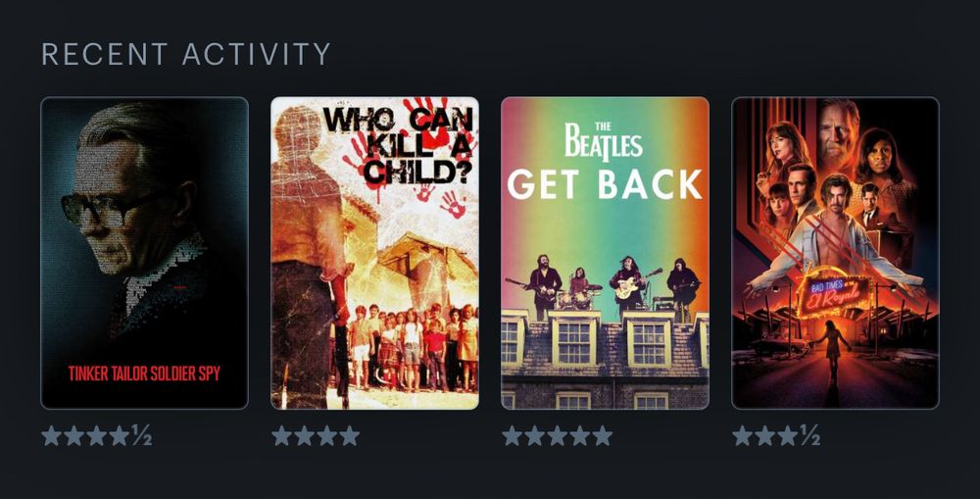Image resolution: width=980 pixels, height=499 pixels.
Task: Click the third star under The Beatles Get Back
Action: point(558,436)
